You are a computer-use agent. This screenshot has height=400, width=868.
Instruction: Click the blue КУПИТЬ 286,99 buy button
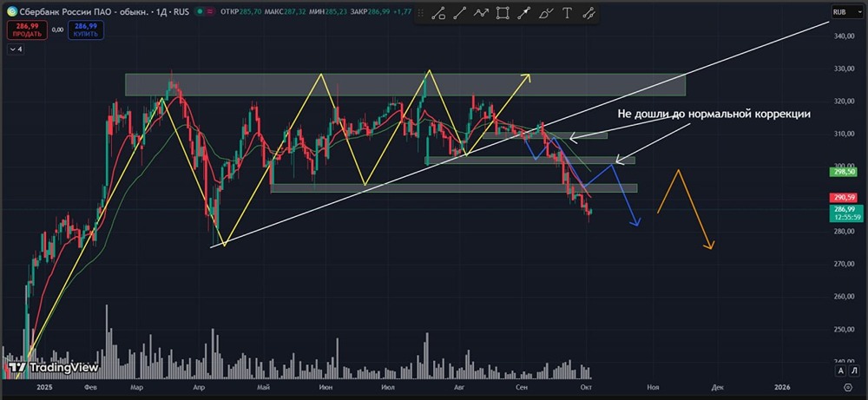point(86,30)
